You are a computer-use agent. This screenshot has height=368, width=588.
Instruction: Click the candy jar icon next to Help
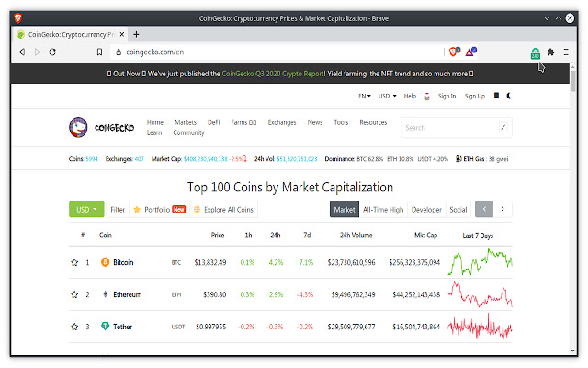(427, 97)
